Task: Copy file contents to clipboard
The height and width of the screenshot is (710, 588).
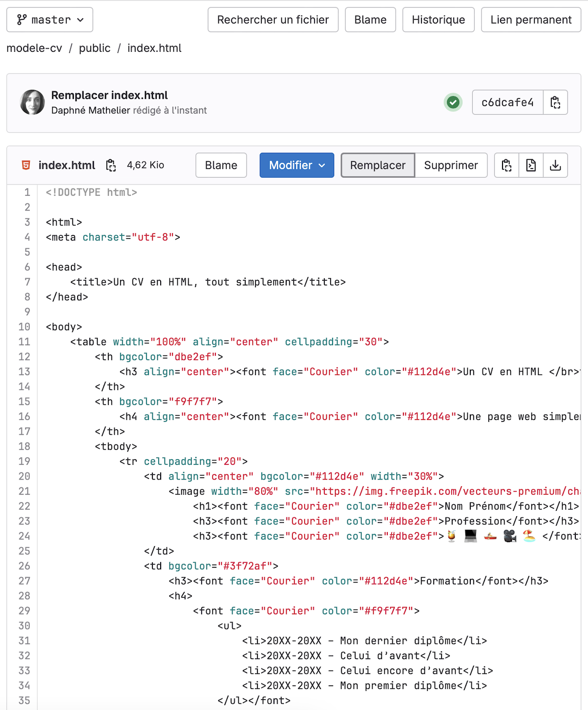Action: coord(506,166)
